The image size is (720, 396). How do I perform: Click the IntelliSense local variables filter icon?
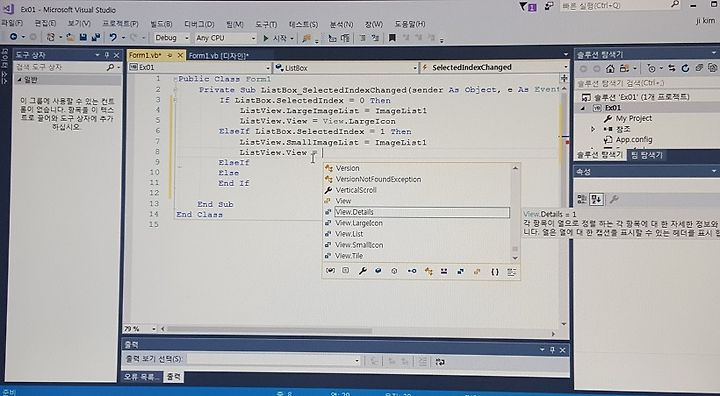(330, 271)
